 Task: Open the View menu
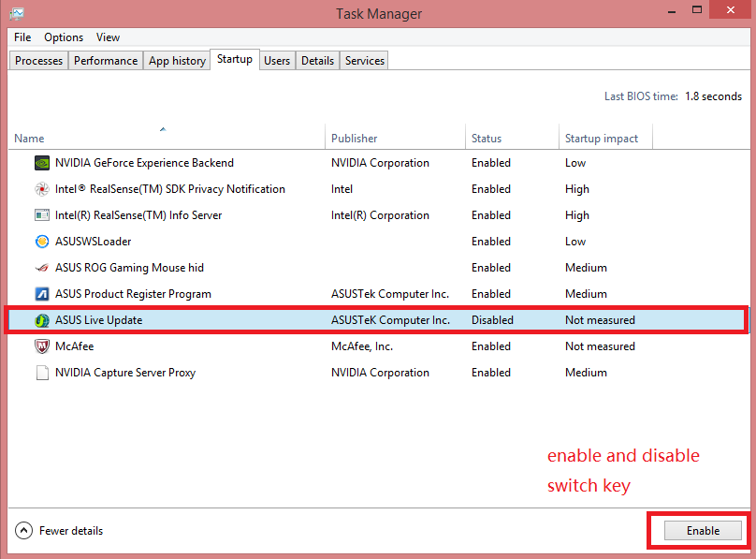108,37
